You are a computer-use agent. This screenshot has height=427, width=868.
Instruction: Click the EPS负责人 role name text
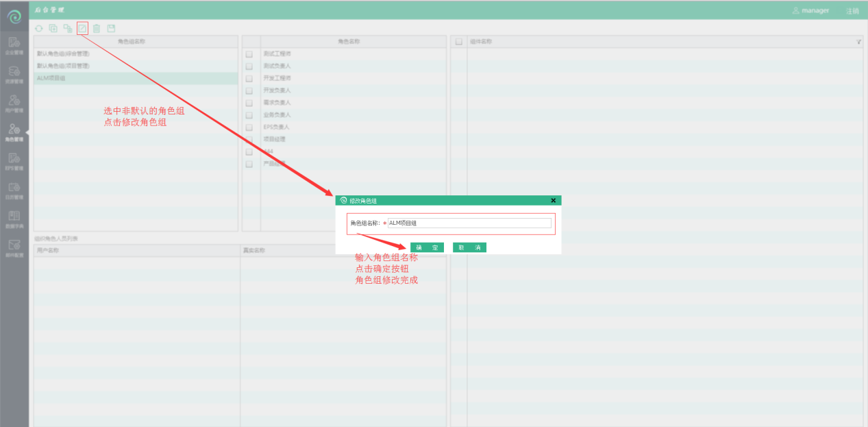[277, 127]
